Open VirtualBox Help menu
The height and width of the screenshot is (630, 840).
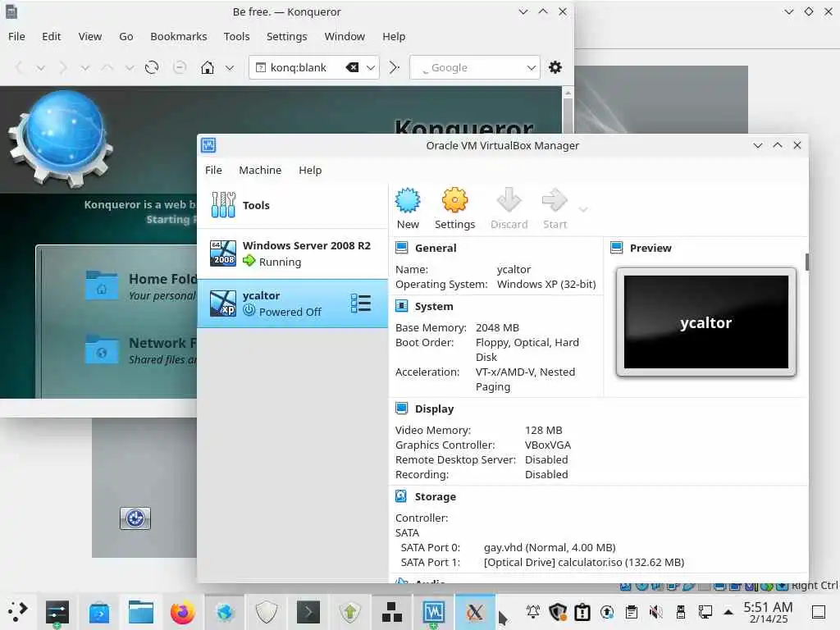coord(310,170)
